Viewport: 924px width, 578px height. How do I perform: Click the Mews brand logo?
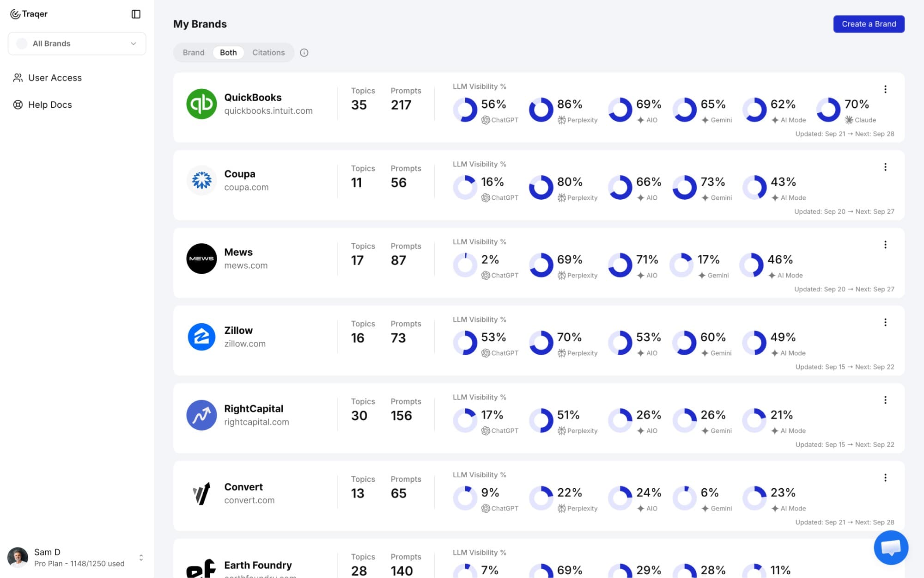pyautogui.click(x=201, y=258)
